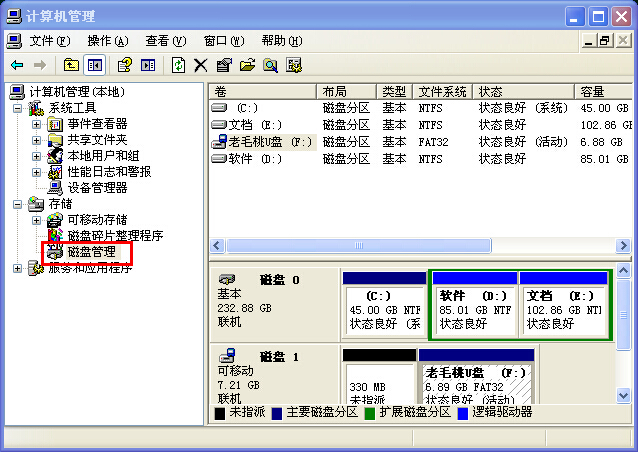Expand the 事件查看器 tree node
The width and height of the screenshot is (638, 452).
tap(37, 124)
